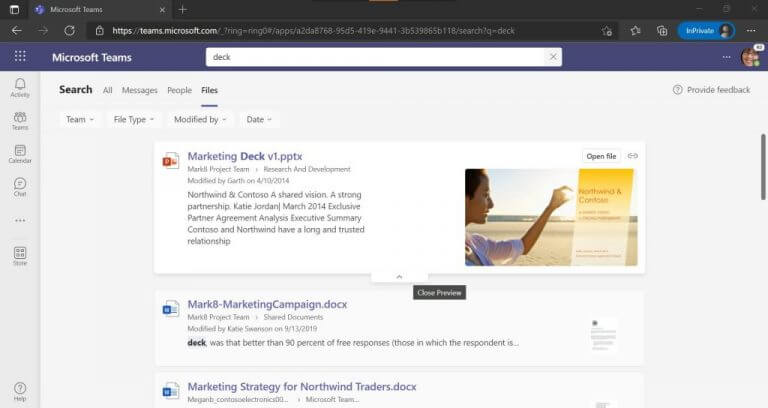Open Mark8-MarketingCampaign.docx title link

(x=267, y=304)
